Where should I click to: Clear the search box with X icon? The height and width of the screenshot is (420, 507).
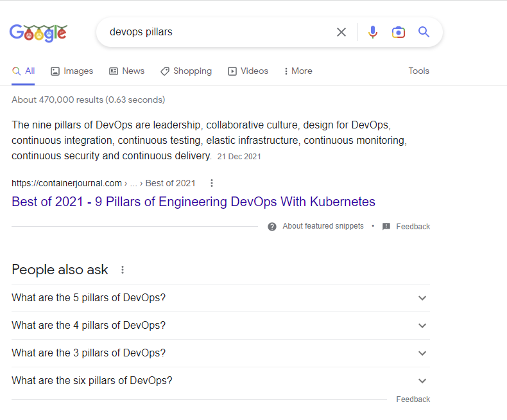[341, 32]
